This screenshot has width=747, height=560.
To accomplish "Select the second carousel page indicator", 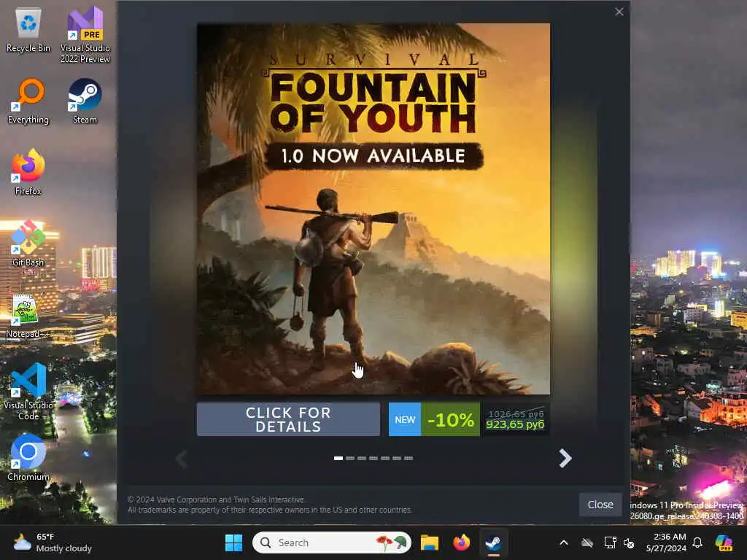I will click(350, 458).
